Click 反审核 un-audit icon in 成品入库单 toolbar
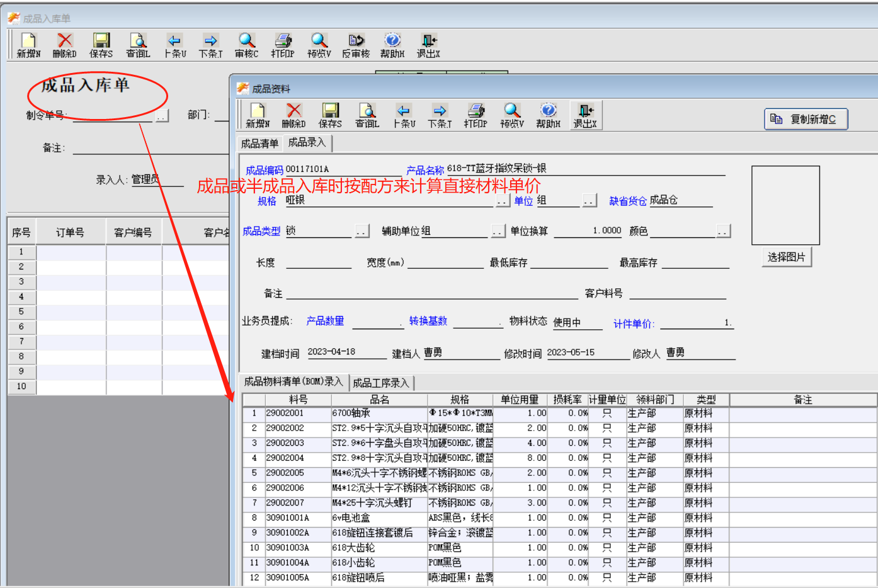The image size is (878, 588). (x=356, y=45)
